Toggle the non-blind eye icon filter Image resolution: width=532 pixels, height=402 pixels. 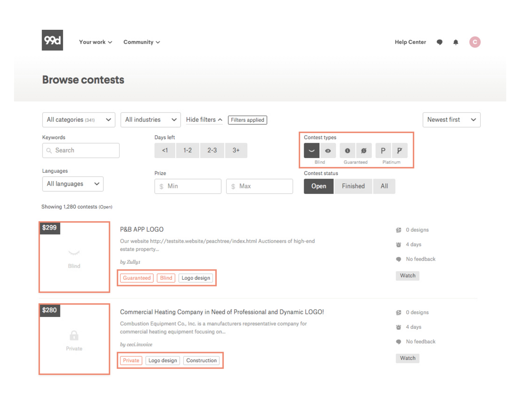click(328, 151)
